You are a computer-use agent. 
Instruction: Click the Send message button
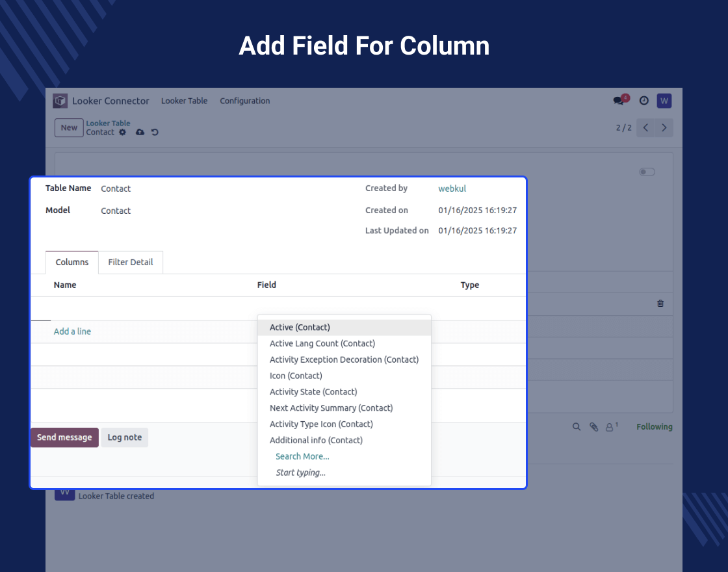pyautogui.click(x=64, y=437)
